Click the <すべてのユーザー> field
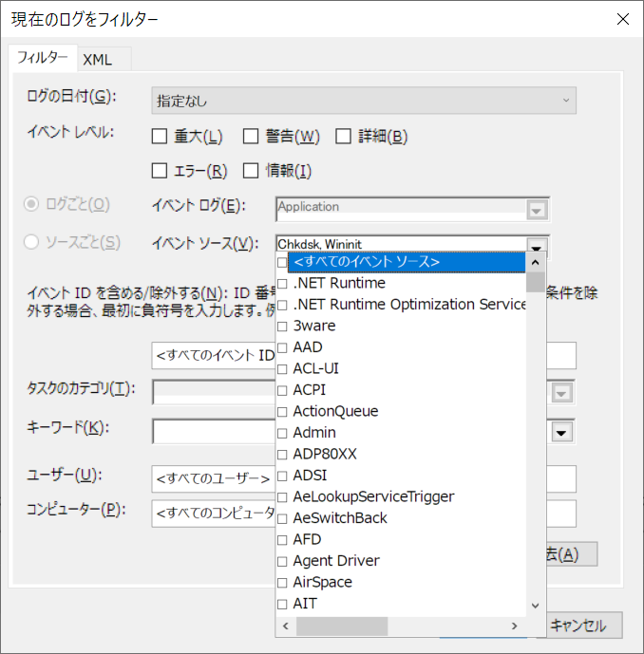This screenshot has width=644, height=654. coord(214,478)
